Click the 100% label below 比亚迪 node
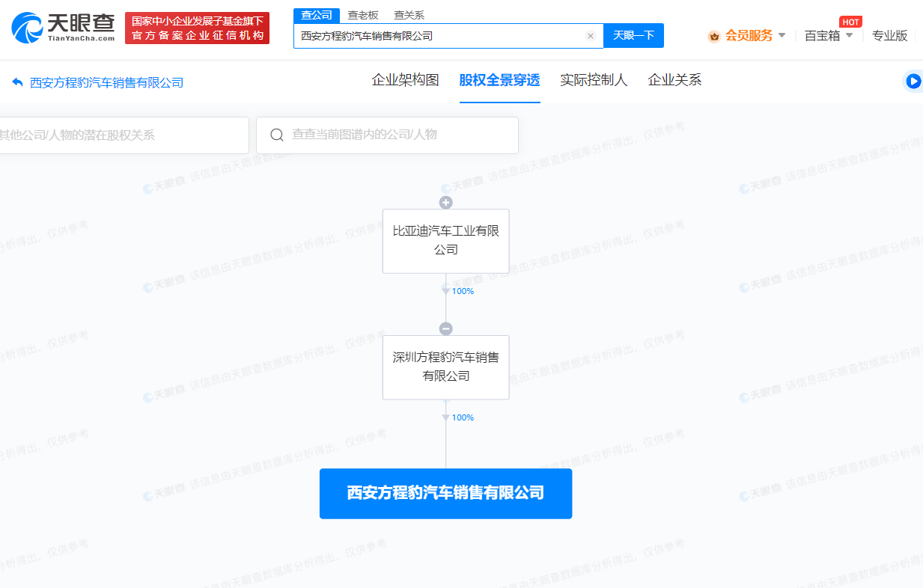923x588 pixels. (463, 291)
